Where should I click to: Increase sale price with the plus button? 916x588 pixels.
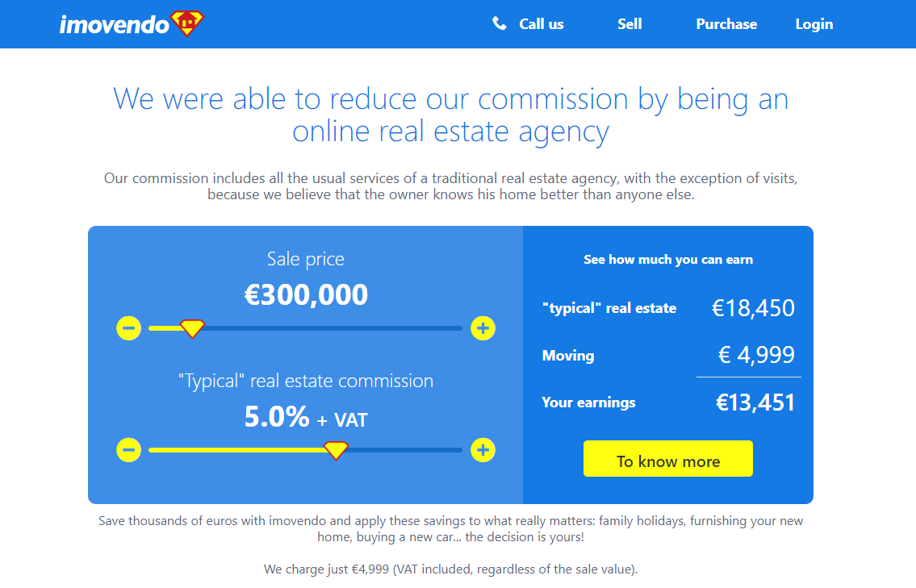point(483,328)
